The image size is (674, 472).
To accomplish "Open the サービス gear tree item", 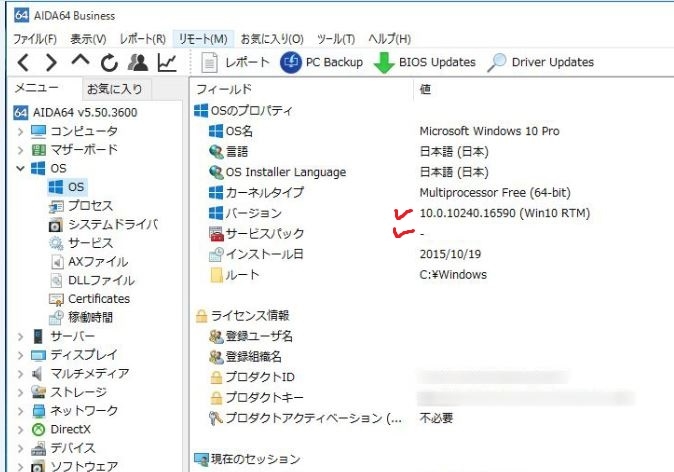I will 80,243.
